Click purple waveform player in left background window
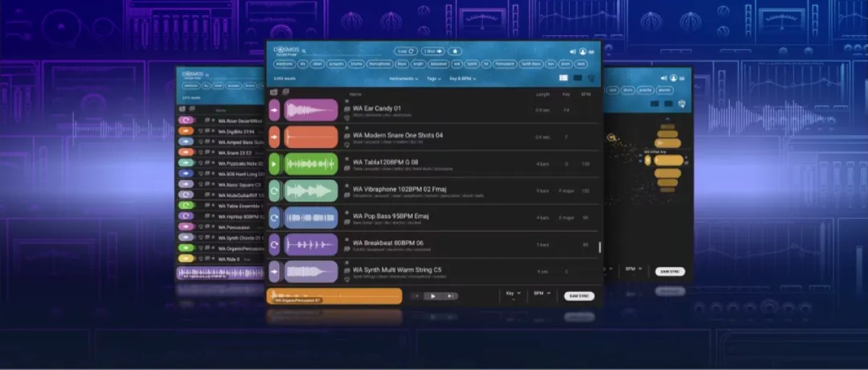This screenshot has height=370, width=868. [x=222, y=273]
